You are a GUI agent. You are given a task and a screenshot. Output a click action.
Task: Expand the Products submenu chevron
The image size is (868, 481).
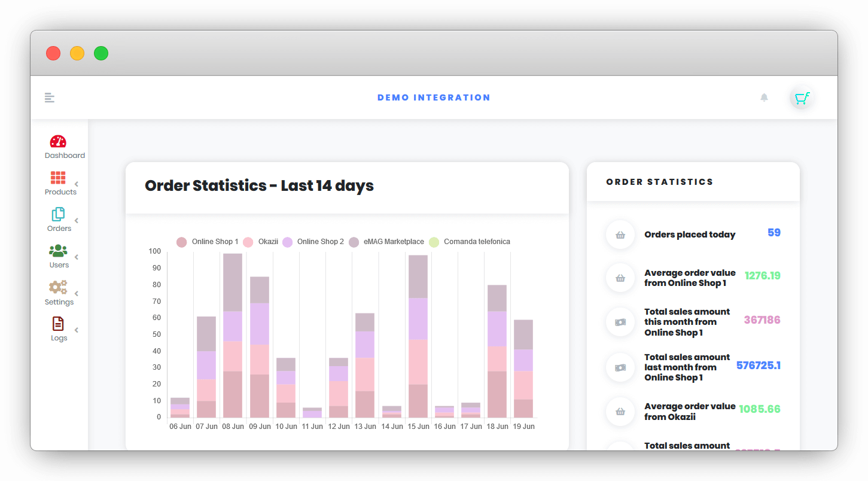(x=77, y=184)
